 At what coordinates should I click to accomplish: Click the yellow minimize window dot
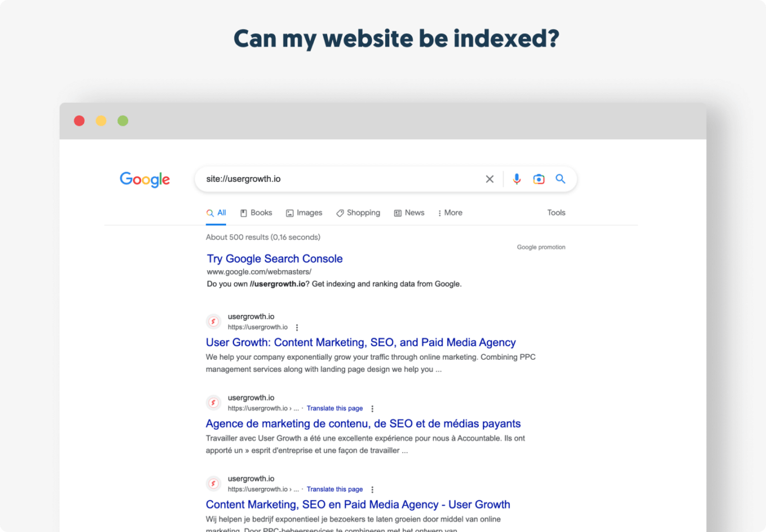pyautogui.click(x=101, y=121)
